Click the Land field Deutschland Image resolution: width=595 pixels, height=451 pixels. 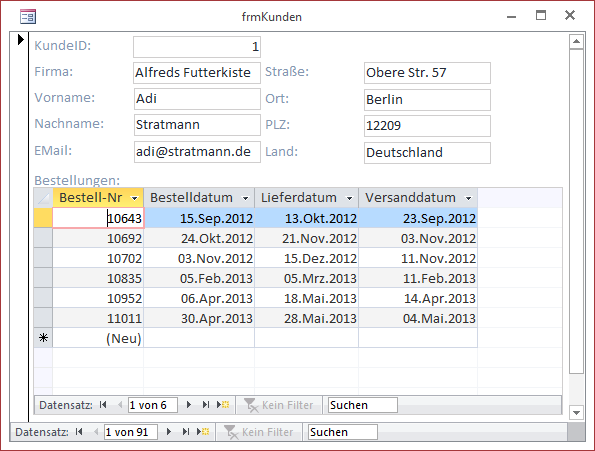point(427,152)
